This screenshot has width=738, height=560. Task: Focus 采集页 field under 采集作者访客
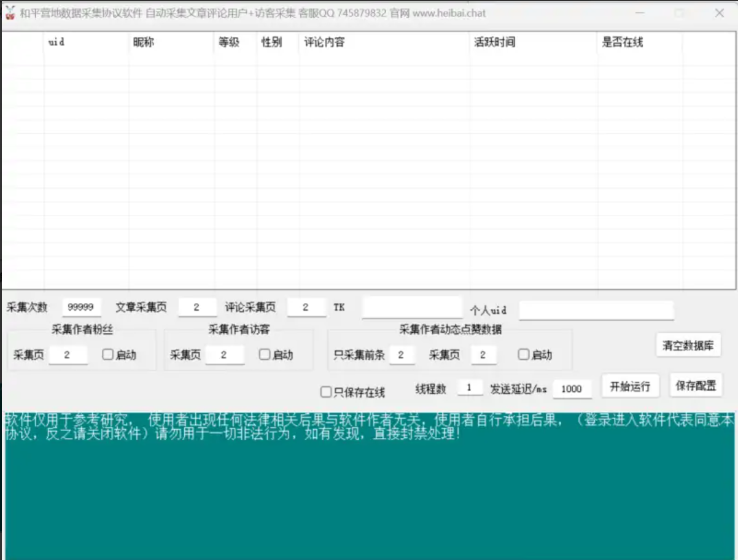point(225,354)
